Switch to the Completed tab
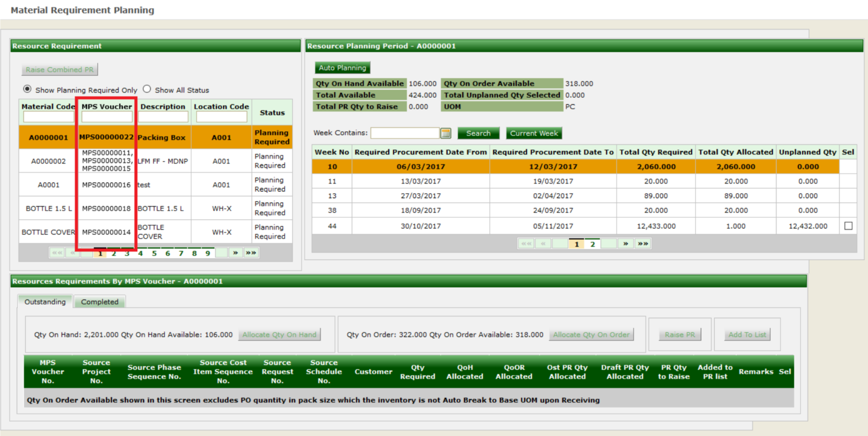Screen dimensions: 868x436 100,302
